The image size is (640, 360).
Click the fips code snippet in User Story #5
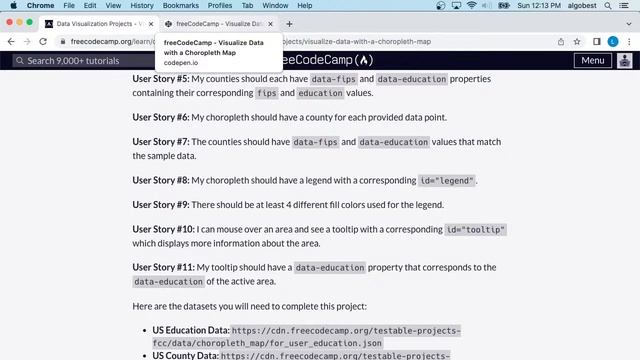click(x=267, y=93)
